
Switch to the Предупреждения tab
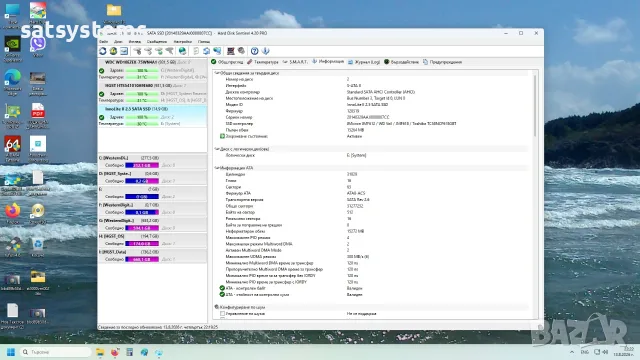442,62
